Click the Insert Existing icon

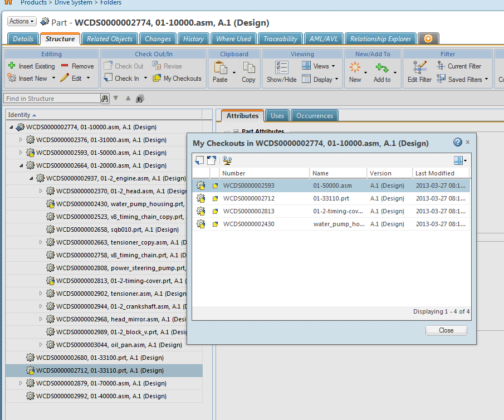[12, 66]
